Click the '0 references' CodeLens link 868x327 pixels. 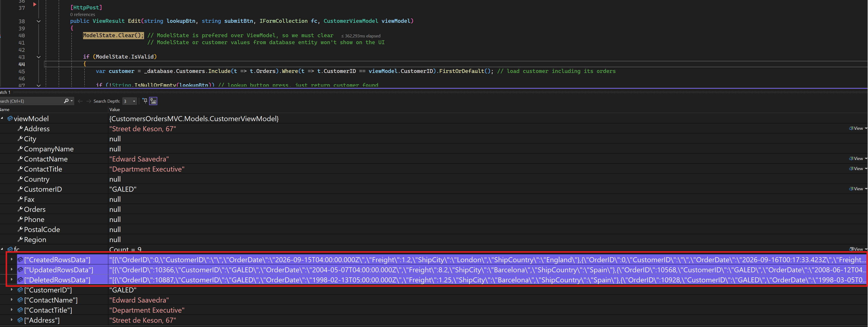tap(83, 14)
